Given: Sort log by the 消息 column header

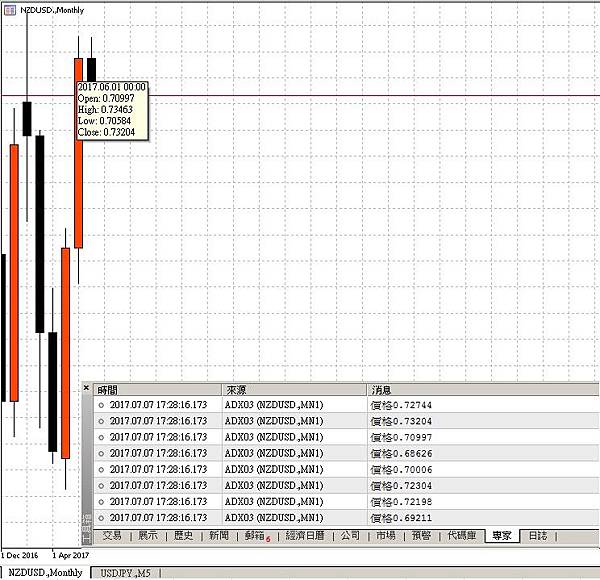Looking at the screenshot, I should pyautogui.click(x=483, y=390).
